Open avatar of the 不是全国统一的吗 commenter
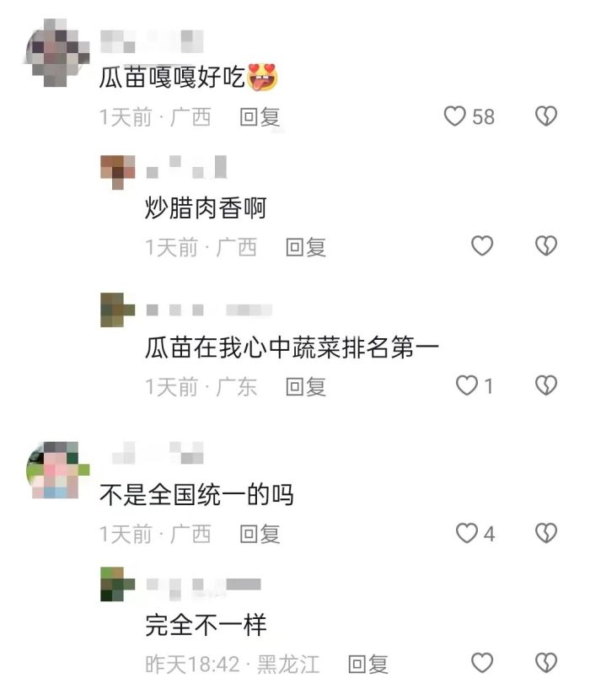590x700 pixels. click(x=58, y=470)
